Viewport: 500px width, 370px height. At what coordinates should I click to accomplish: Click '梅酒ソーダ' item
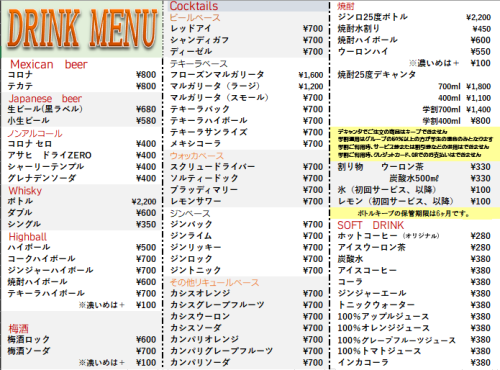[29, 351]
